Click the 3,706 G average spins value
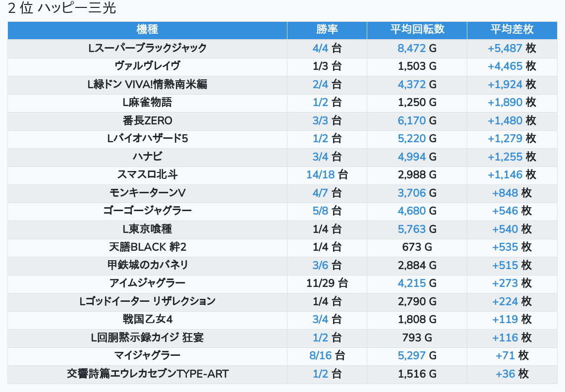The width and height of the screenshot is (565, 392). coord(417,193)
